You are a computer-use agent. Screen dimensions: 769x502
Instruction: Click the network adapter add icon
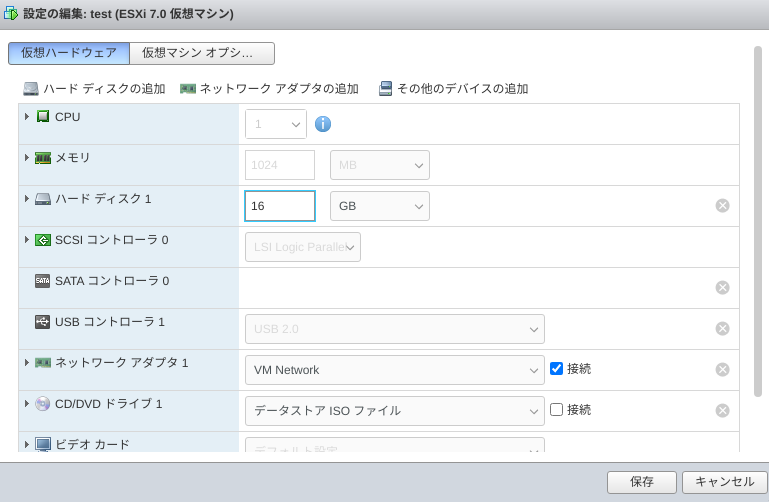point(188,89)
